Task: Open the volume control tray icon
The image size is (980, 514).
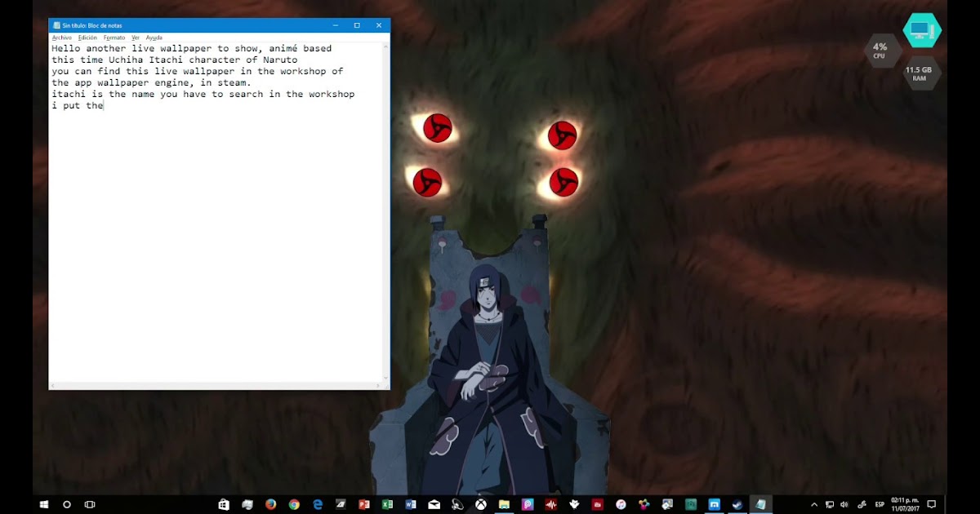Action: click(x=844, y=505)
